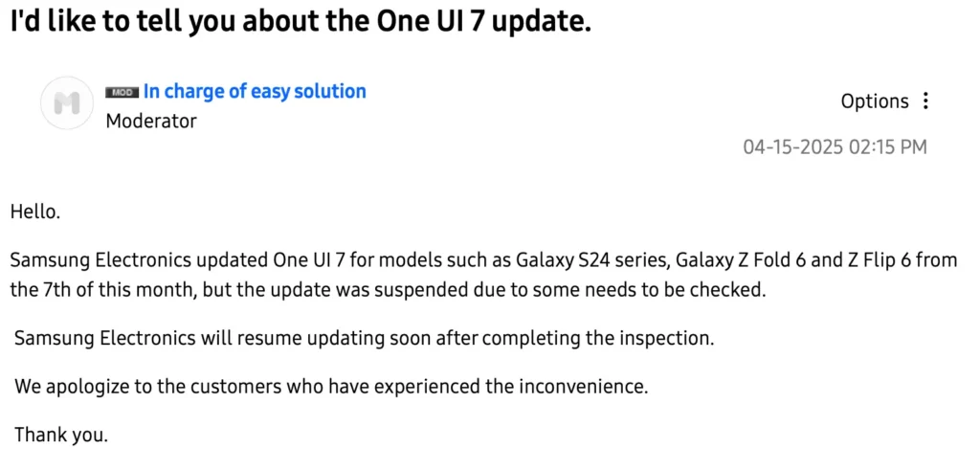Click 'Samsung Electronics will resume updating' sentence
The width and height of the screenshot is (980, 470).
tap(364, 339)
